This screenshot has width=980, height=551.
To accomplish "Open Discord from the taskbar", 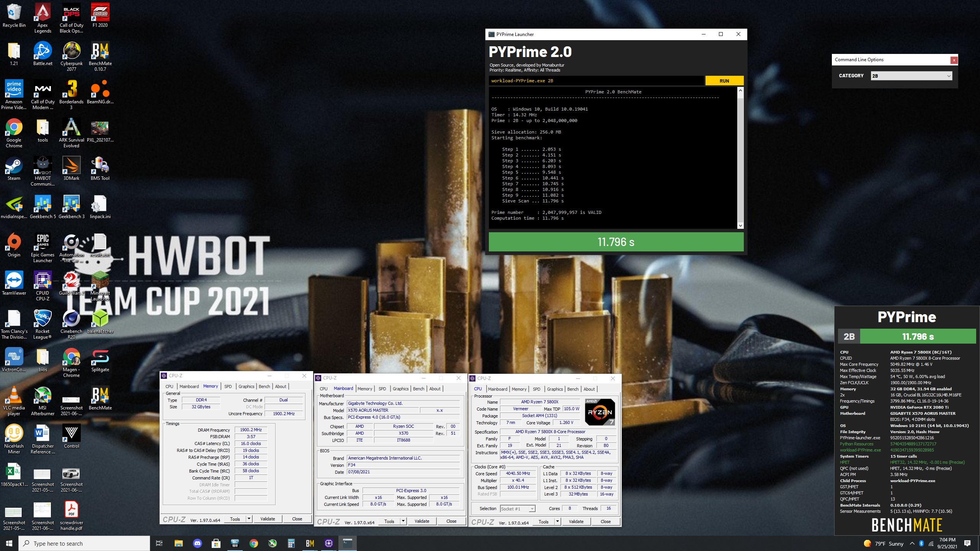I will coord(198,543).
